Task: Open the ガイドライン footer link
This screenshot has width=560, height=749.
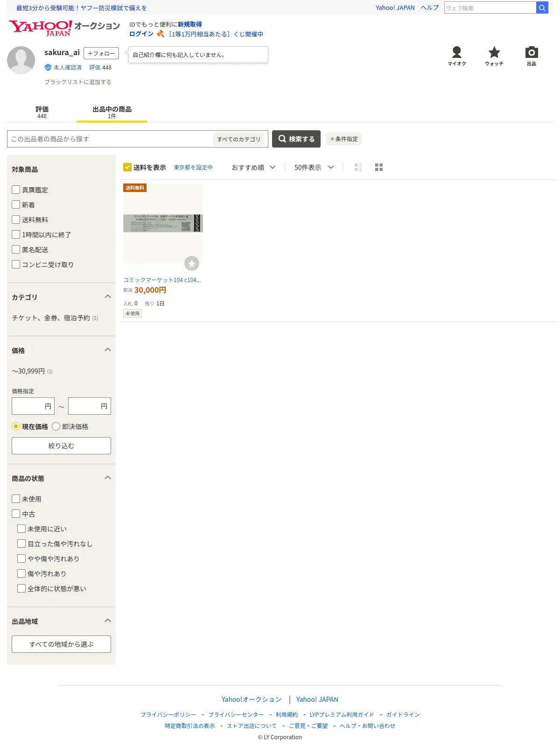Action: (x=403, y=715)
